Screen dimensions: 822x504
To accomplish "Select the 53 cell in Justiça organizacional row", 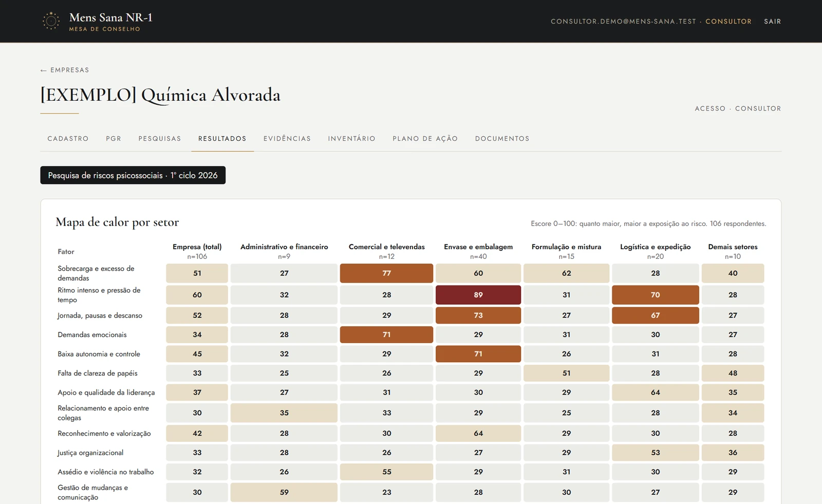I will [656, 453].
